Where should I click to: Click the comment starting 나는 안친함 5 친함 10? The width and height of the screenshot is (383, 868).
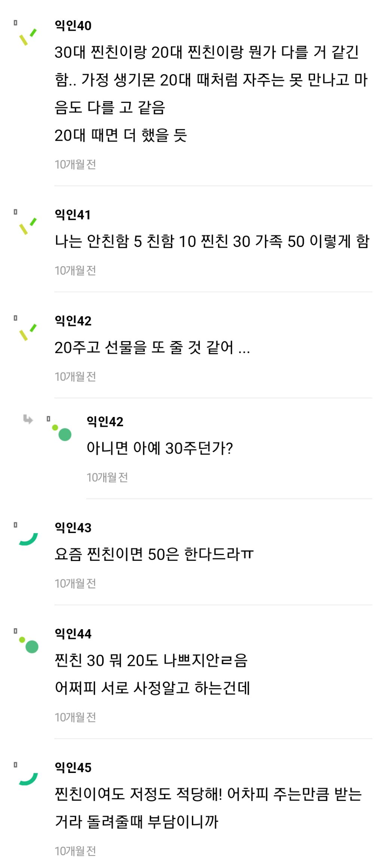tap(212, 241)
